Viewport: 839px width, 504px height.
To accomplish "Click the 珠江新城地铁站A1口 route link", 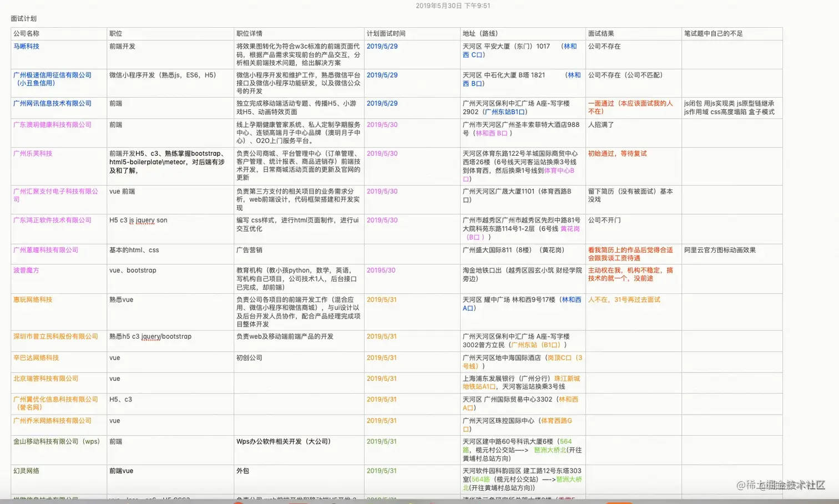I will coord(521,383).
